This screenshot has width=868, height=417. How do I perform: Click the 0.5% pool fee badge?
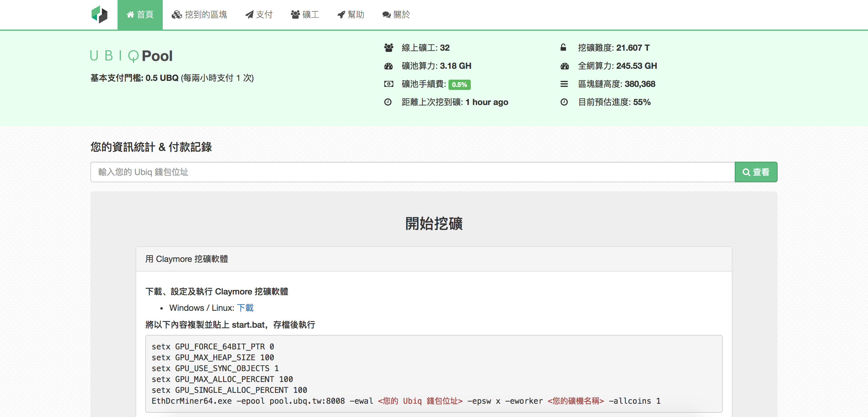[459, 84]
